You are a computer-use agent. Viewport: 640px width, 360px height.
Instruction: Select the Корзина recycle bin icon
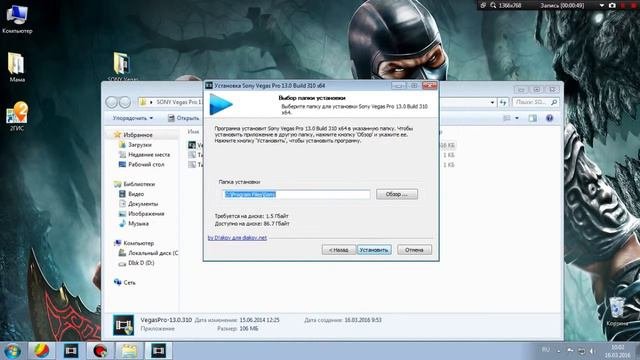pos(617,312)
